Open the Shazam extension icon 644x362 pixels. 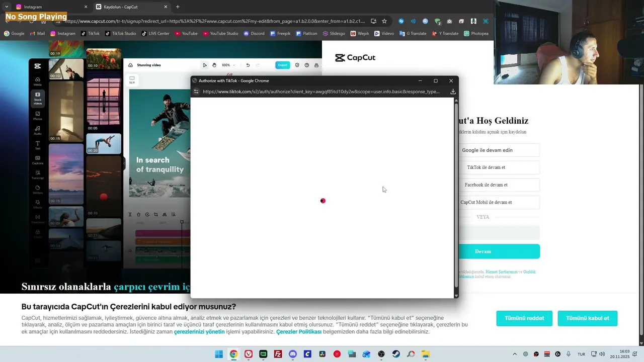[401, 21]
